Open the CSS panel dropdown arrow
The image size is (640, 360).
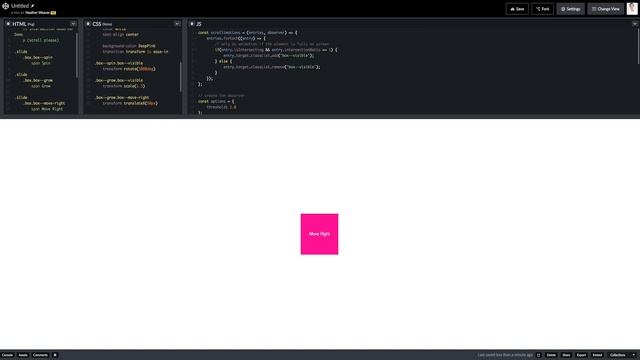[x=177, y=24]
